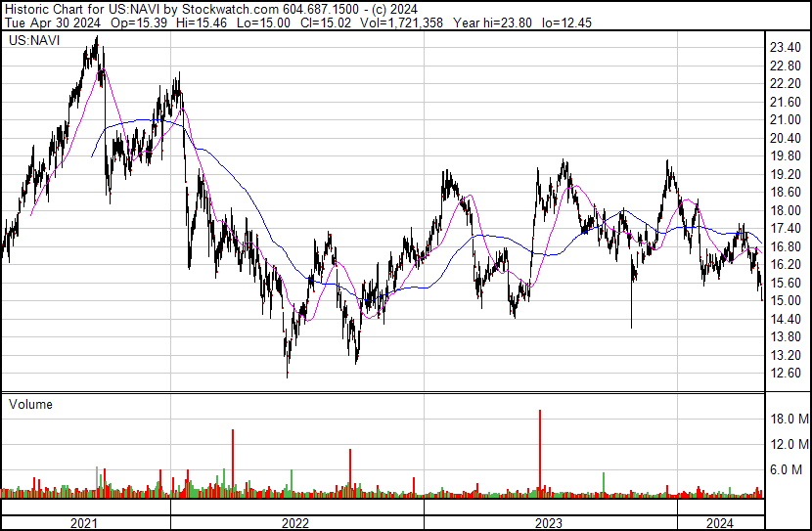Screen dimensions: 812x531
Task: Click the 13.20 price axis label
Action: click(786, 355)
